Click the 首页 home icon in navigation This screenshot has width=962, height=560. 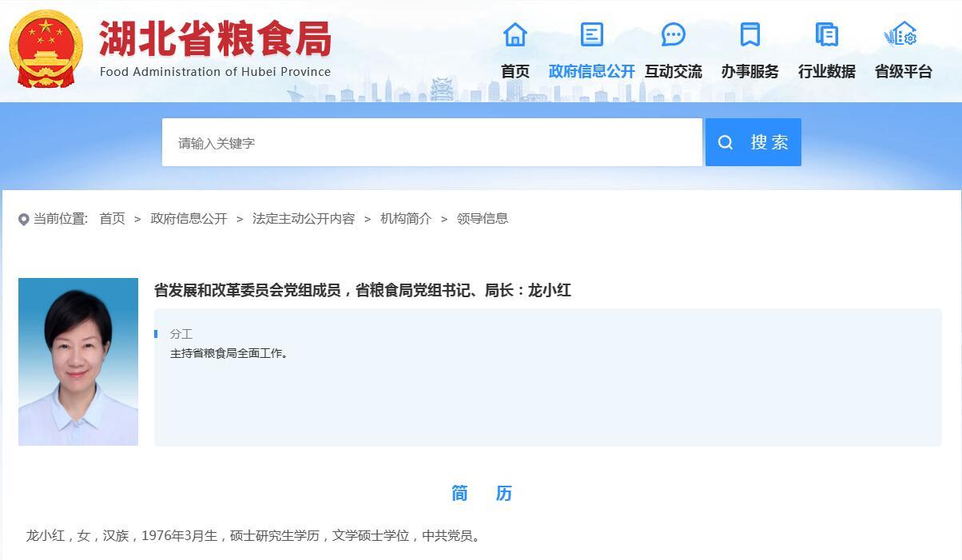click(515, 34)
